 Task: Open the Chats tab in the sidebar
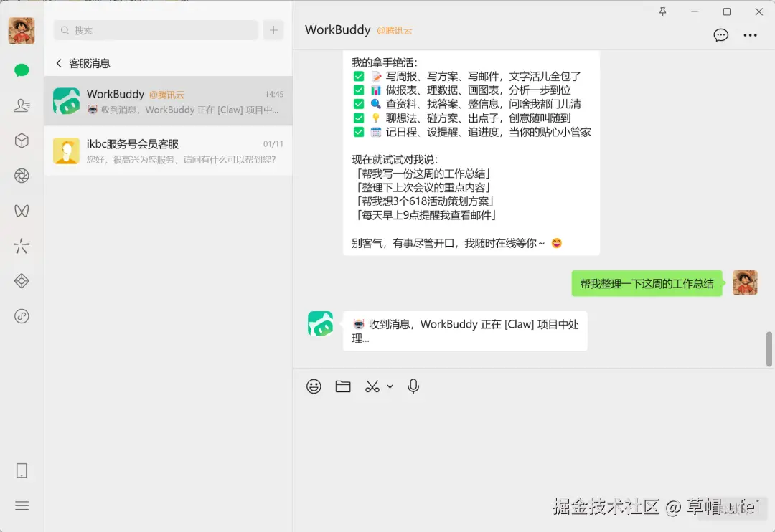[22, 70]
